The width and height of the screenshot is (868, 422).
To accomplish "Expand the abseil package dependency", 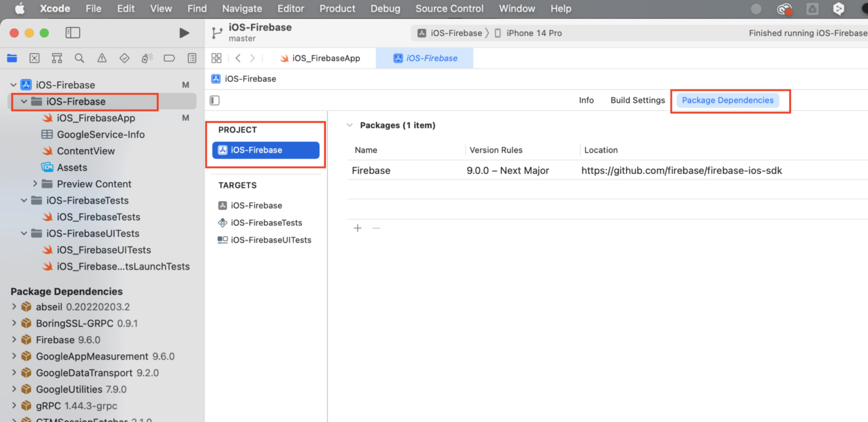I will [x=14, y=307].
